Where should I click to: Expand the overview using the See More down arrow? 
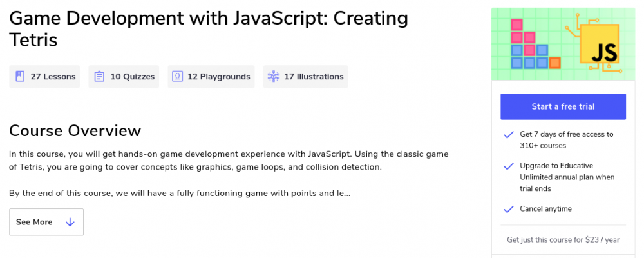tap(70, 222)
